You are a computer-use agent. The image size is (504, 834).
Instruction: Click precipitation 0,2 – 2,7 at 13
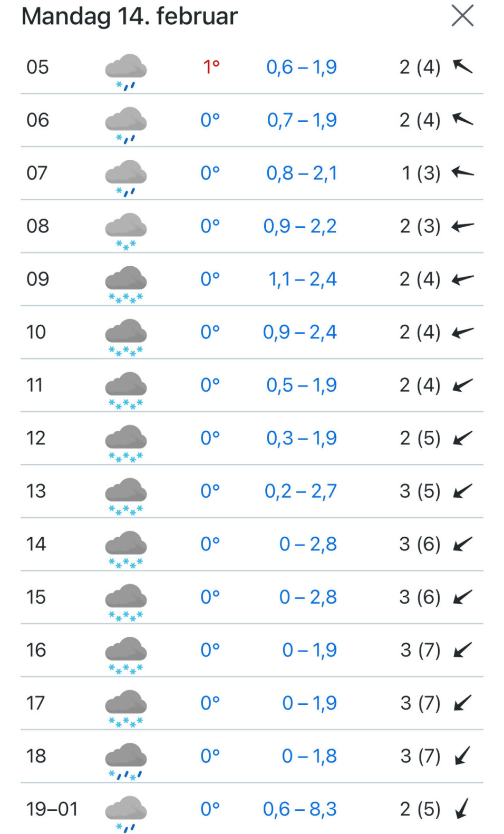[x=300, y=491]
